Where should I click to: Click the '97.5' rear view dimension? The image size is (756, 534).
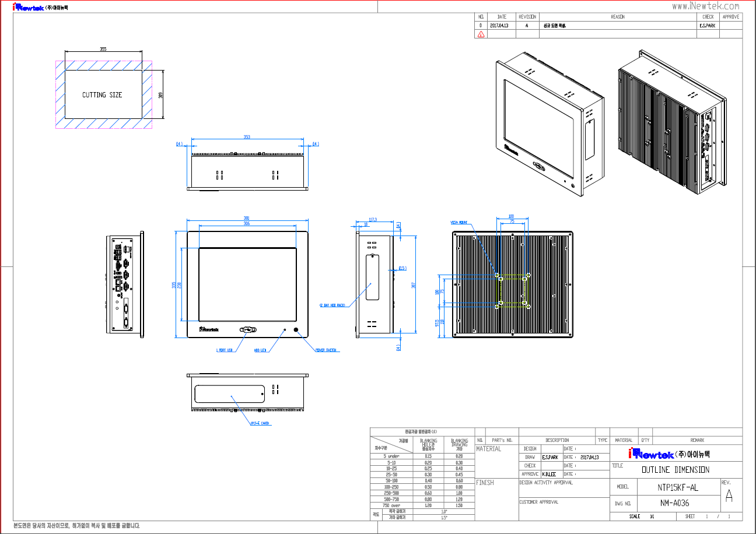(437, 322)
